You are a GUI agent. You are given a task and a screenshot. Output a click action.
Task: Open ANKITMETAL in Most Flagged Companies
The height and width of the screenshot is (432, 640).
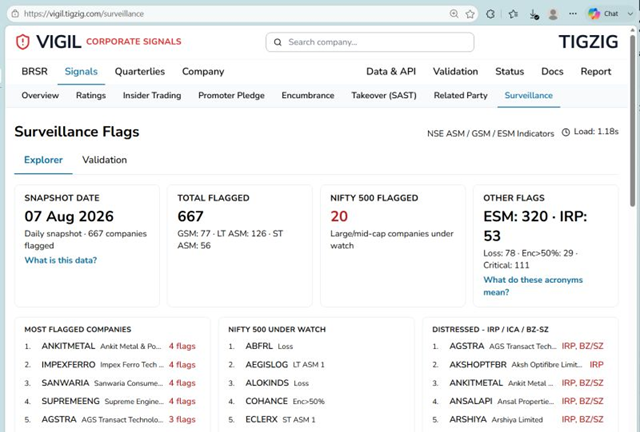[x=110, y=346]
